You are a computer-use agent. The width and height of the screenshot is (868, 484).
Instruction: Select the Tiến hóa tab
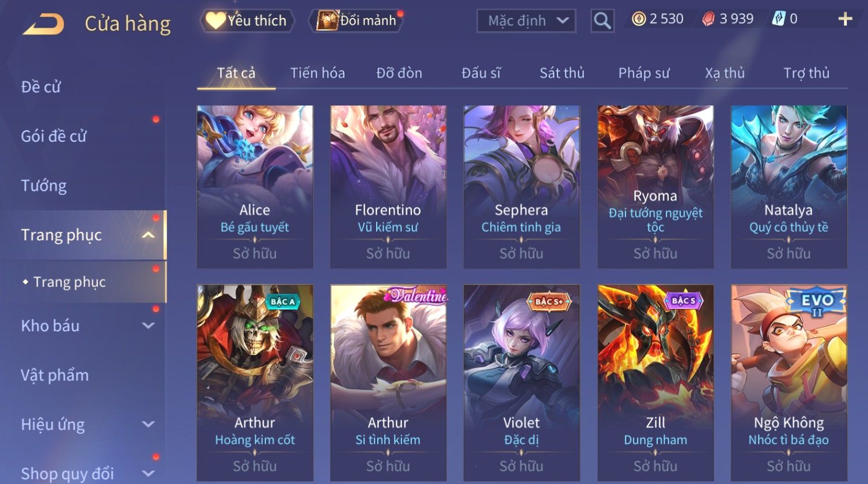(317, 73)
